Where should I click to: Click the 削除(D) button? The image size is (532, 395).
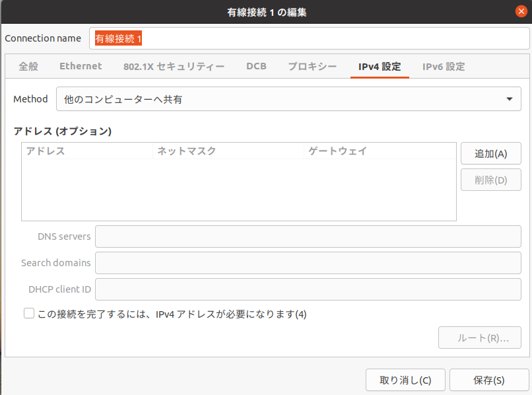[490, 180]
